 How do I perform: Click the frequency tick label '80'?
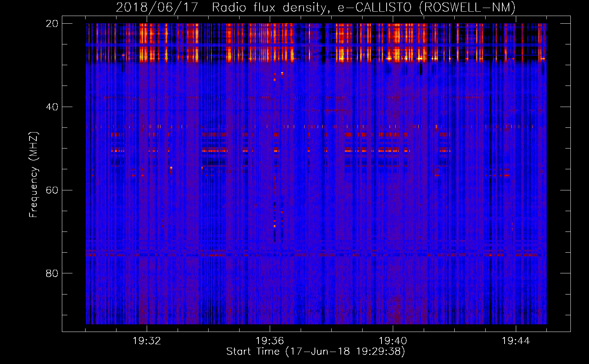click(x=52, y=273)
